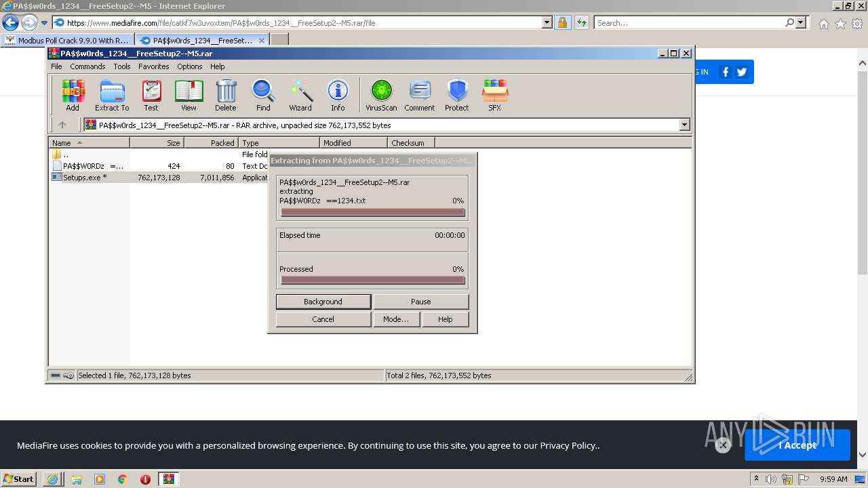
Task: Open the Find magnifier icon
Action: coord(263,95)
